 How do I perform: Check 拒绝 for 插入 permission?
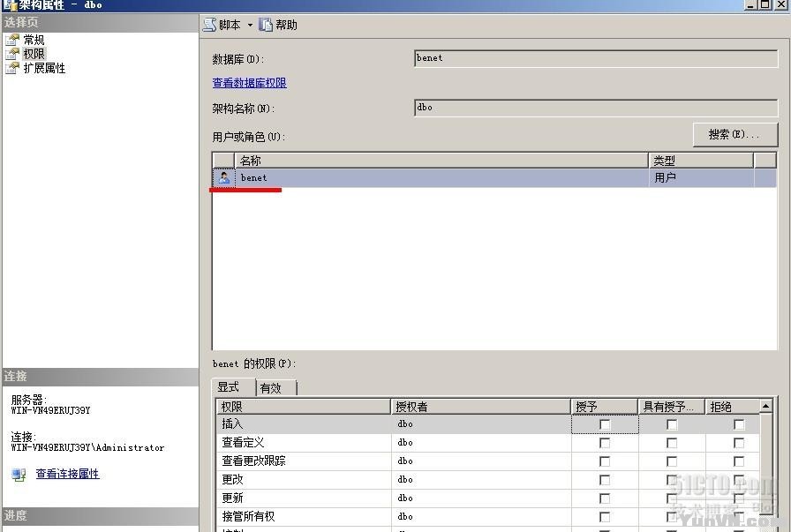pos(739,424)
